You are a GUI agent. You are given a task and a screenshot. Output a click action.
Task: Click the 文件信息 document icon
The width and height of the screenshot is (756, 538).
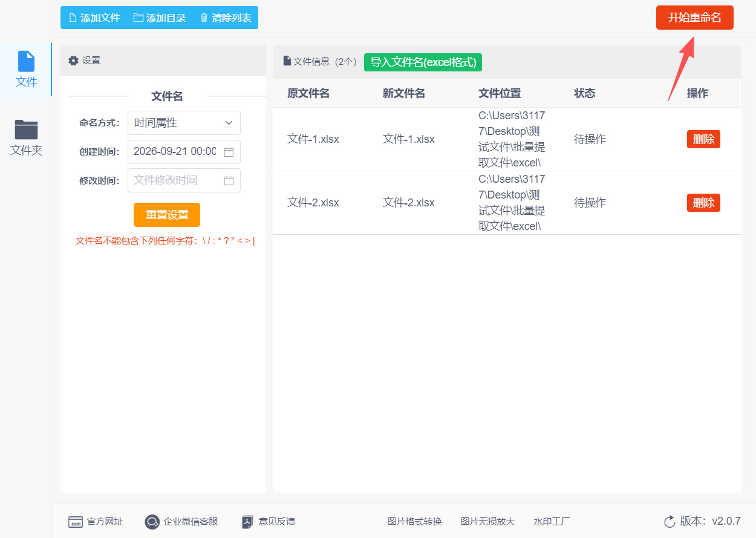[287, 61]
